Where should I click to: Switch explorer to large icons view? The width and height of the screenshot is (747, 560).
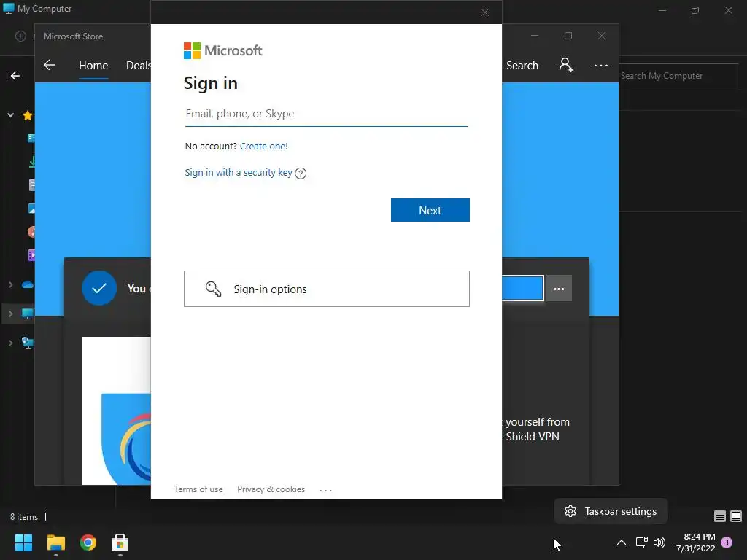click(736, 516)
